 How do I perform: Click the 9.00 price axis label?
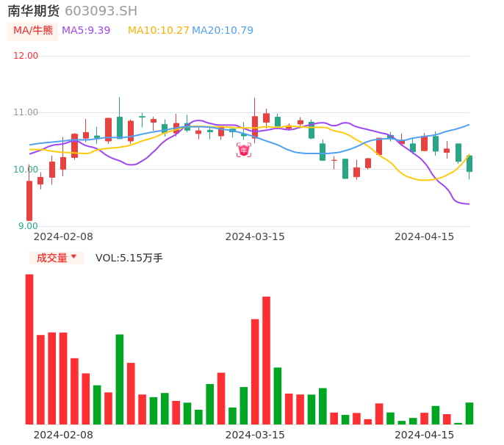tap(28, 226)
